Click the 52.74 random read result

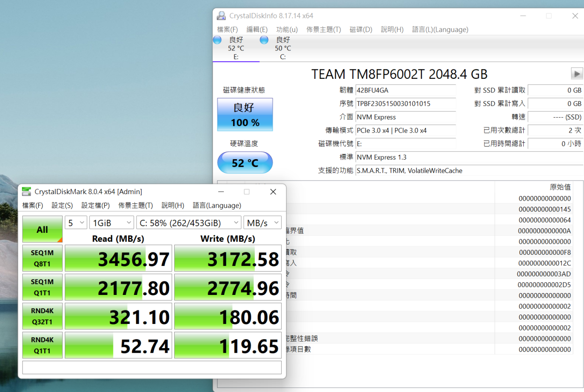pyautogui.click(x=118, y=345)
